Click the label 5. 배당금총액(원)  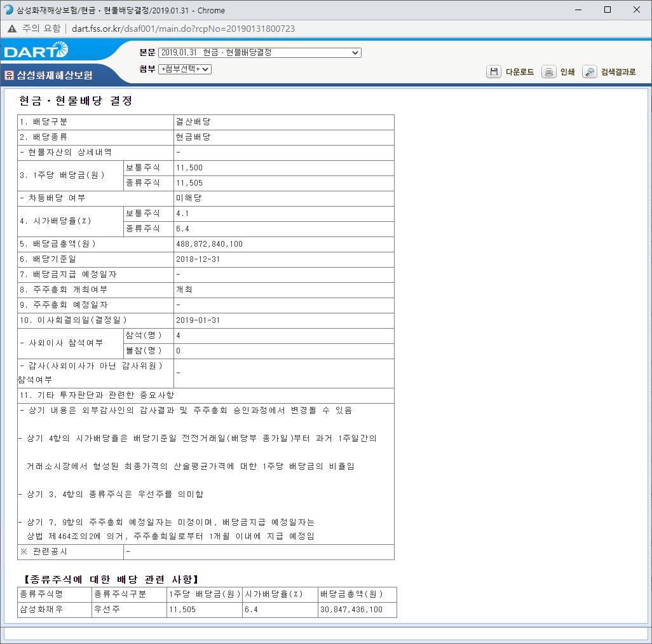click(58, 244)
